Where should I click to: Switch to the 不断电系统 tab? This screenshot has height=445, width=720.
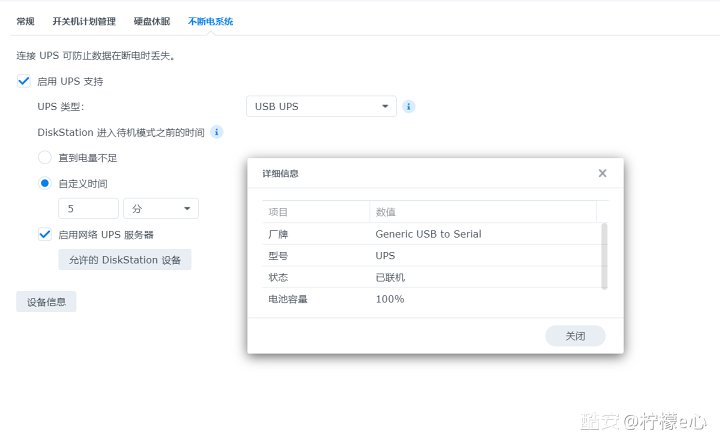point(211,21)
